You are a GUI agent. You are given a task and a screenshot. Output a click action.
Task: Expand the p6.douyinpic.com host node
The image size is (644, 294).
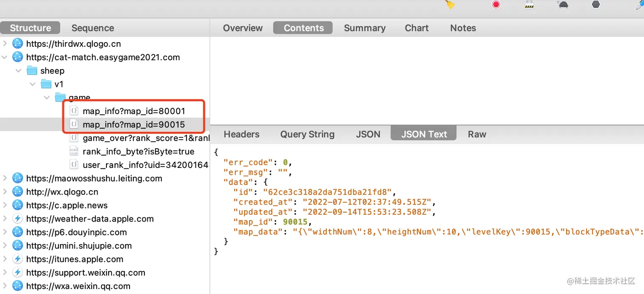5,232
